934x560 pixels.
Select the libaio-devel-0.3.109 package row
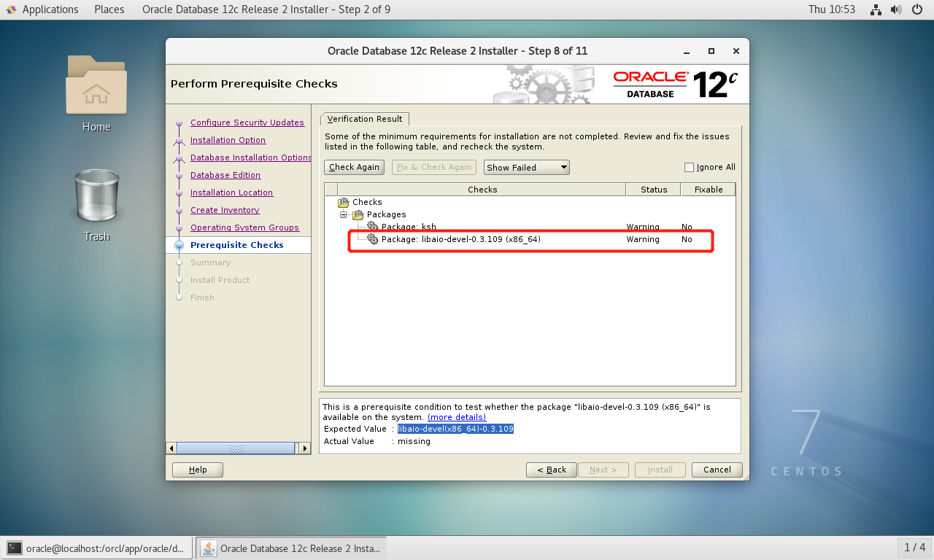(x=530, y=239)
